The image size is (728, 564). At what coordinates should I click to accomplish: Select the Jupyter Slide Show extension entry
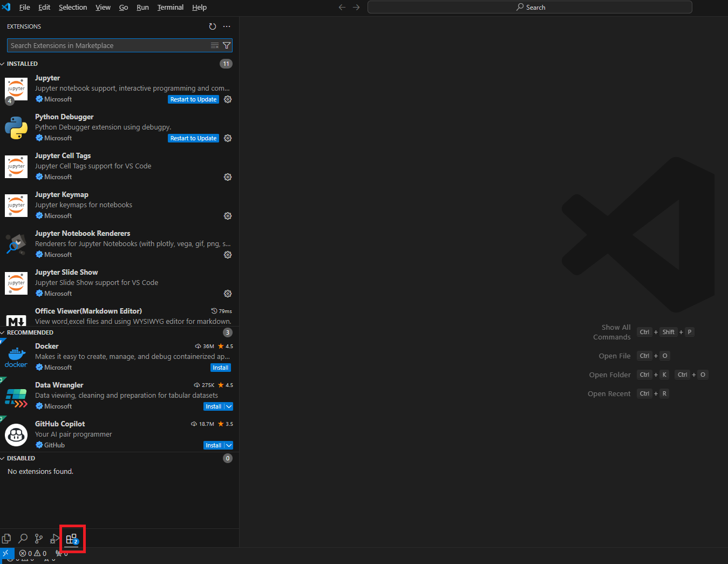click(119, 283)
